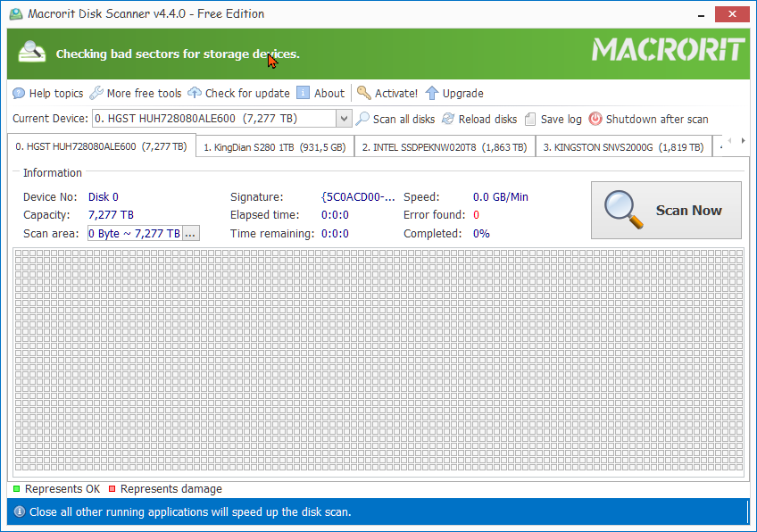Screen dimensions: 757x532
Task: Minimize the Macrorit Disk Scanner window
Action: click(x=701, y=15)
